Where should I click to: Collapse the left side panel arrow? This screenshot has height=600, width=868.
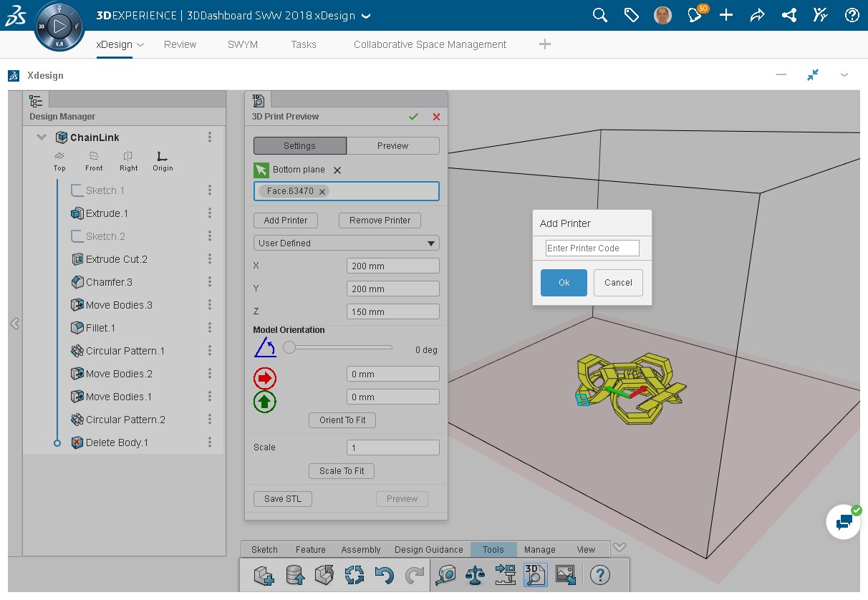coord(14,324)
